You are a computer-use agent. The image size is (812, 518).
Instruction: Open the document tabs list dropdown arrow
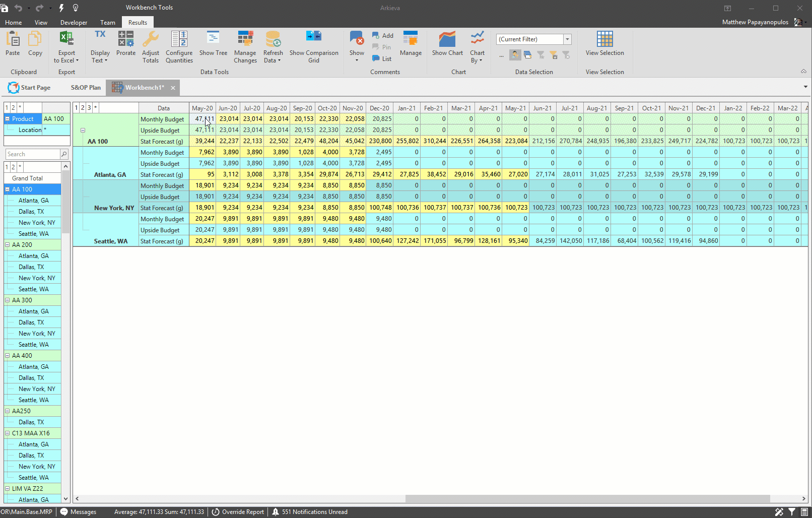805,87
